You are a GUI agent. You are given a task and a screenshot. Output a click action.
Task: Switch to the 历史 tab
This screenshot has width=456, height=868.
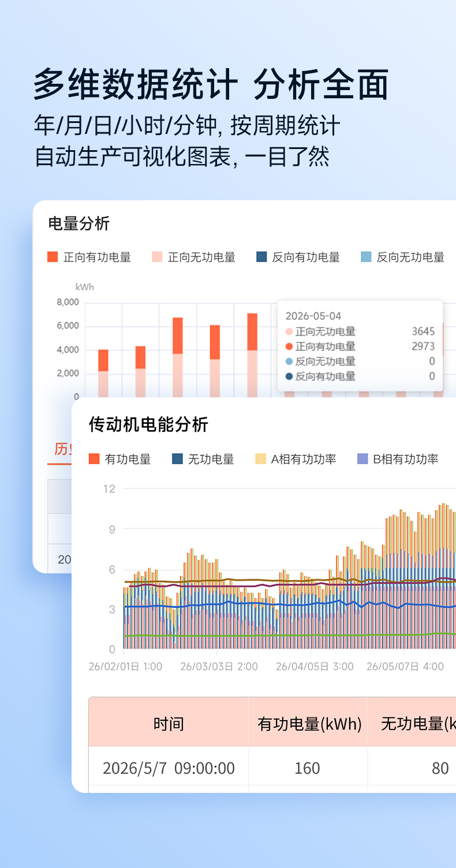[62, 449]
